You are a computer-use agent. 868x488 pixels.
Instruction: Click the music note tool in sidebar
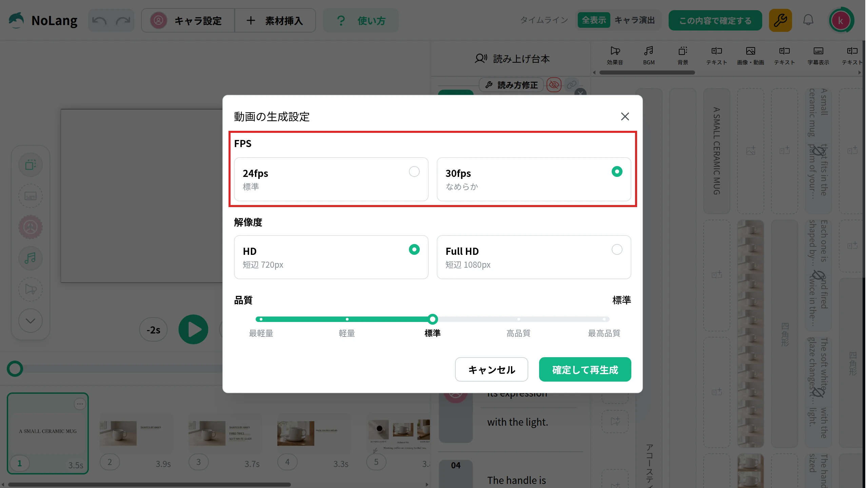(x=31, y=258)
